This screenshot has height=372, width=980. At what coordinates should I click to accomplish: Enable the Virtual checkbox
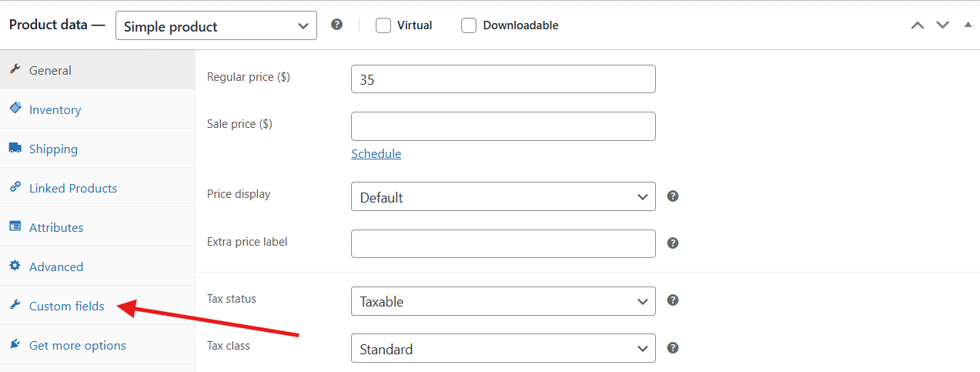pos(383,25)
